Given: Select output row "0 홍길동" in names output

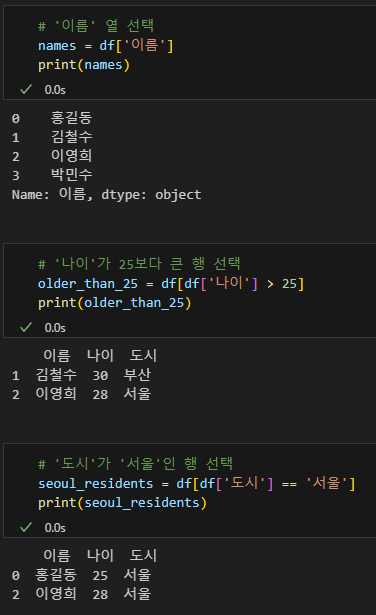Looking at the screenshot, I should 52,118.
